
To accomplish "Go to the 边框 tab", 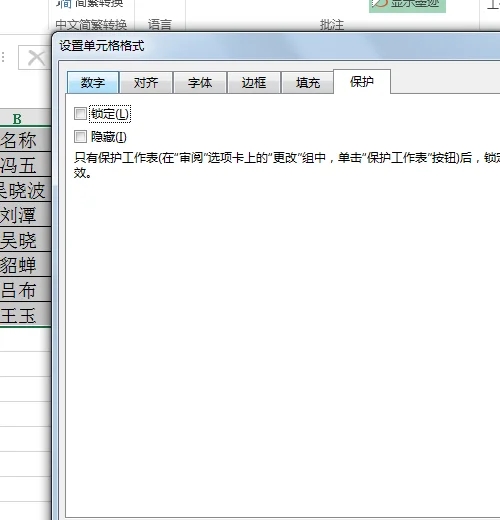I will click(254, 82).
